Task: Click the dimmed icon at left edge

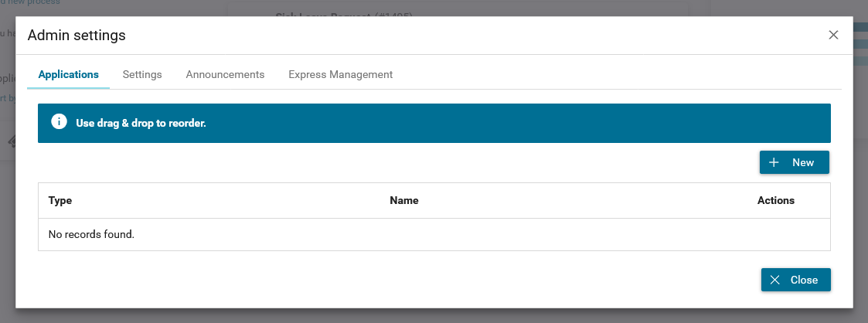Action: 12,141
